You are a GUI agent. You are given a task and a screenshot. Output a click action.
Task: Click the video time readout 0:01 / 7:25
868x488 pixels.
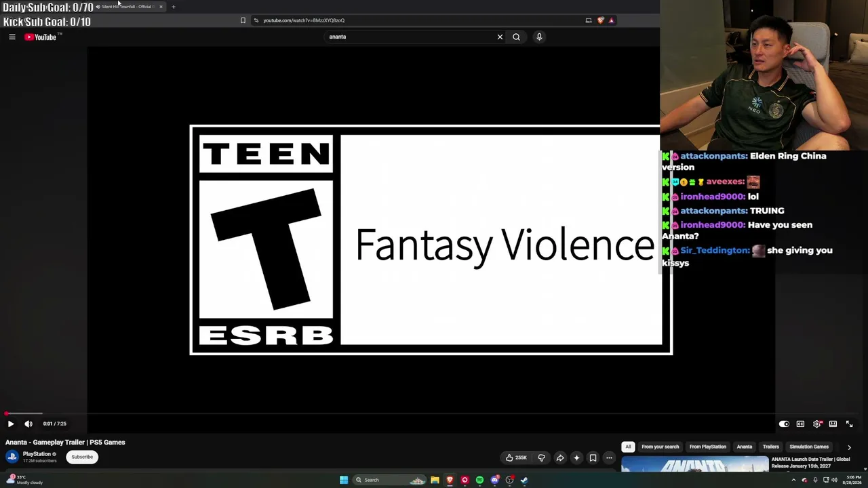click(55, 424)
